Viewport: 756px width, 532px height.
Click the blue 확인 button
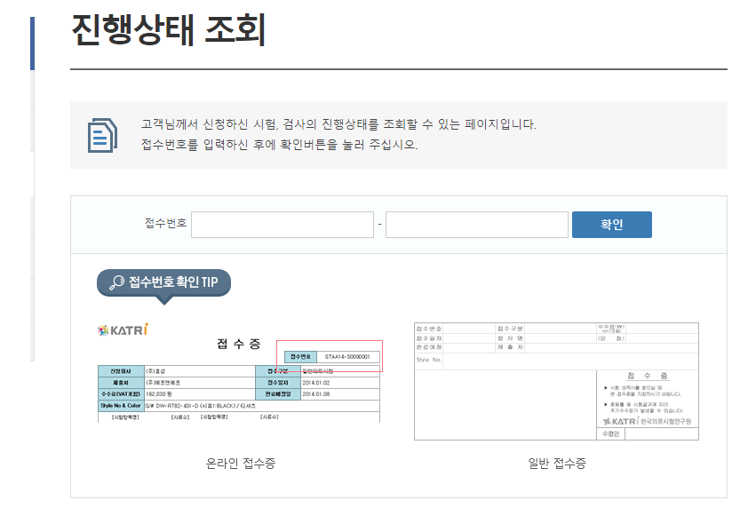(x=612, y=225)
